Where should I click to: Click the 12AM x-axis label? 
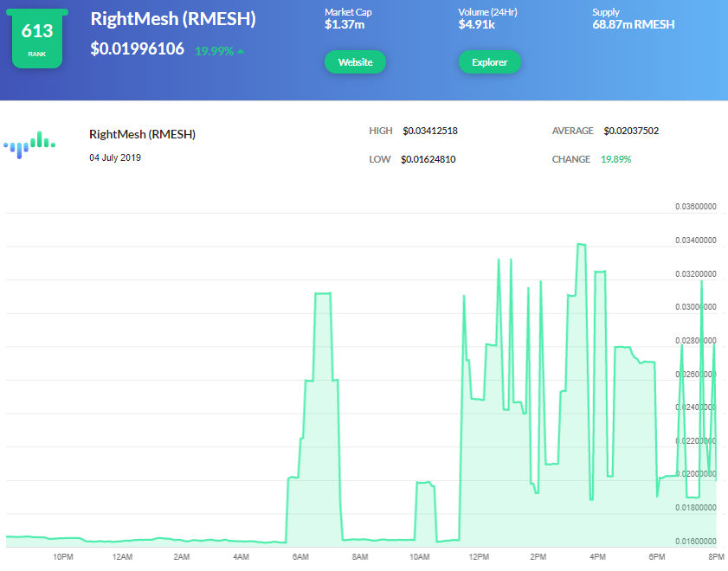[122, 556]
